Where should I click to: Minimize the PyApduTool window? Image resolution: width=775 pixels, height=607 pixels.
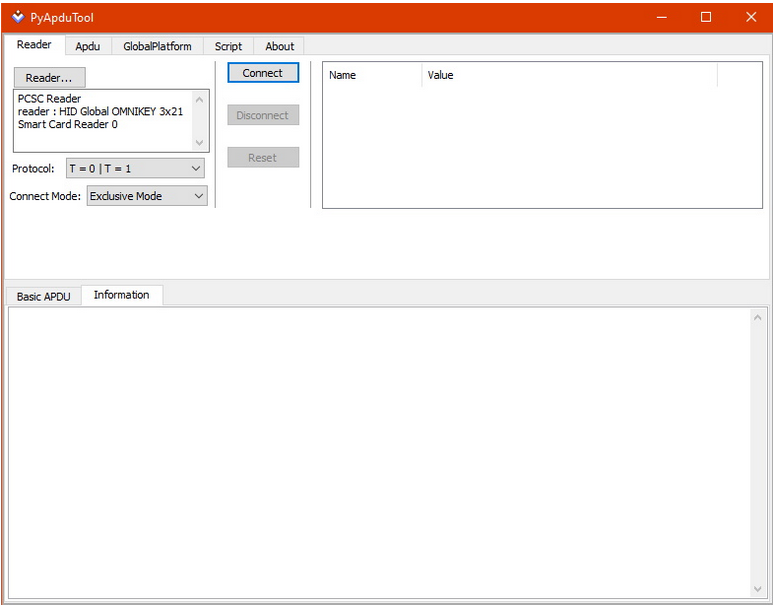pyautogui.click(x=661, y=17)
